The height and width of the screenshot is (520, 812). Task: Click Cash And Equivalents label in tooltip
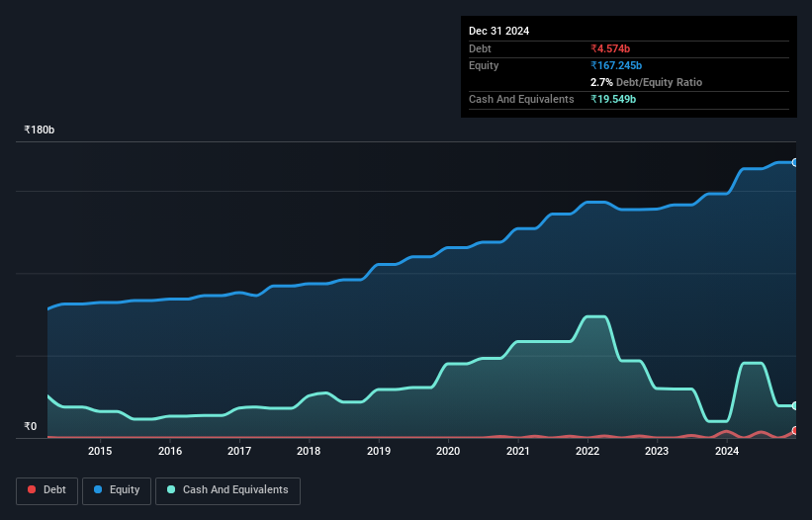click(x=521, y=99)
